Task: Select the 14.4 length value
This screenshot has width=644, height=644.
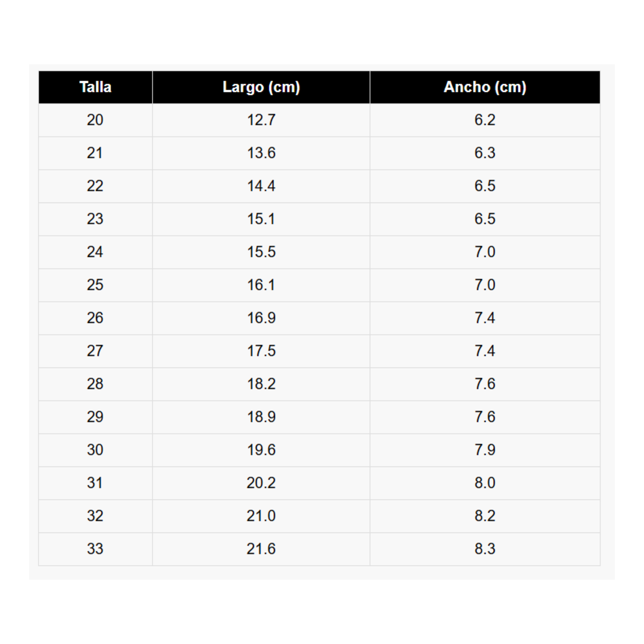Action: (x=261, y=186)
